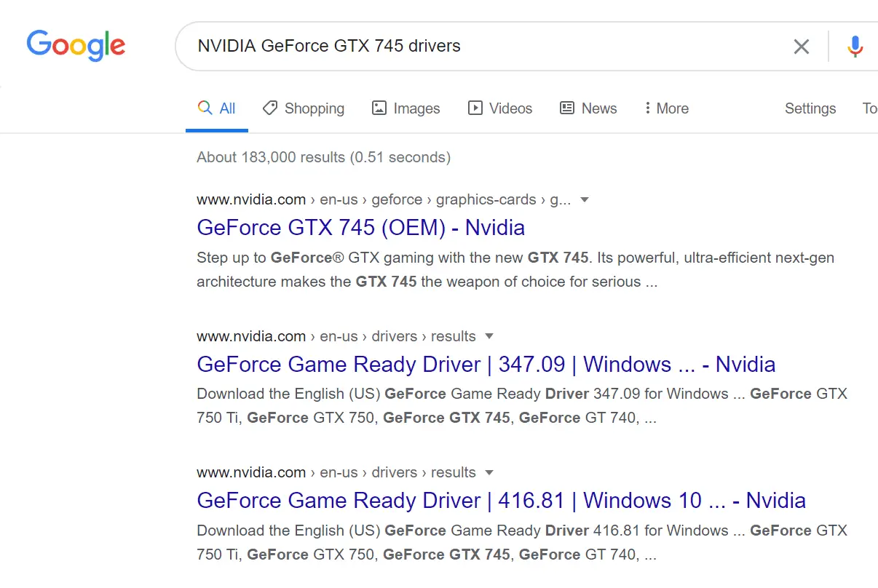Click the snippet mentioning Driver 347.09 for Windows

click(522, 406)
